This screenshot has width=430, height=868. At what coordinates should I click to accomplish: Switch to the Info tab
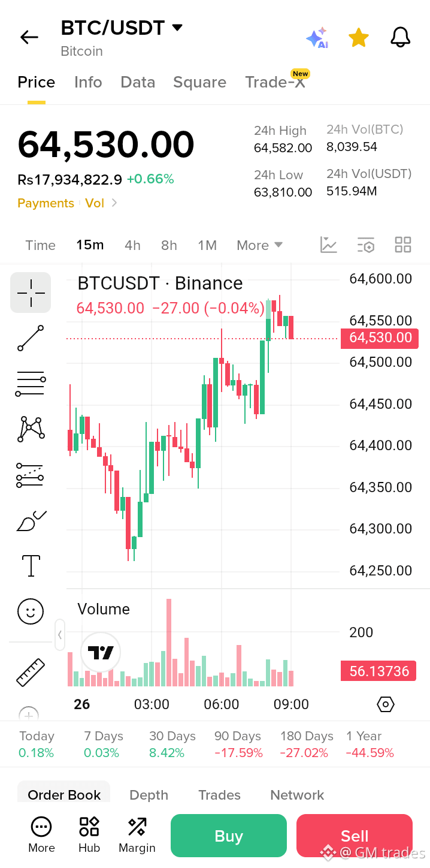point(88,82)
